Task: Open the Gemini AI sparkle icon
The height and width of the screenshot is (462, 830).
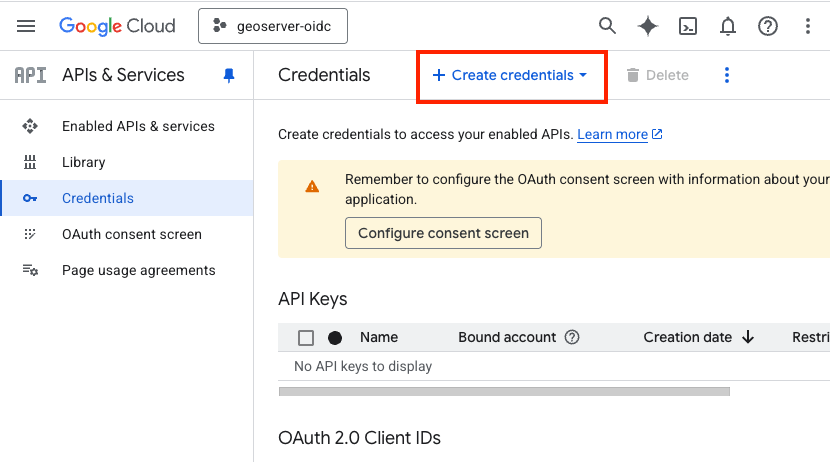Action: point(648,26)
